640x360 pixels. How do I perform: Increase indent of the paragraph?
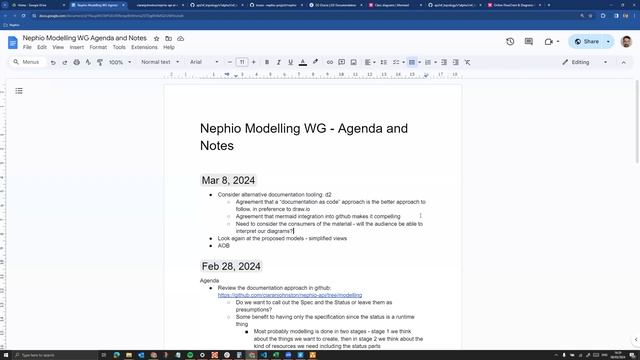[x=456, y=62]
